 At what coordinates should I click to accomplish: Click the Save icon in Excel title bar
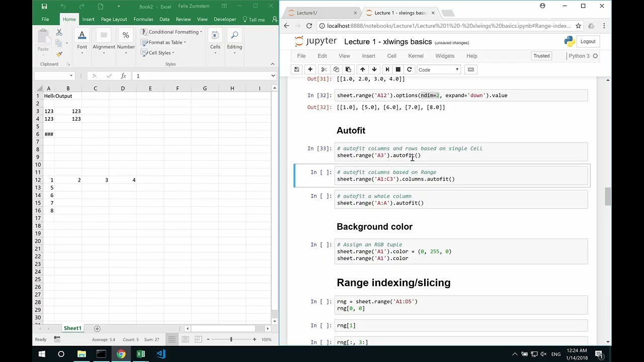coord(44,7)
